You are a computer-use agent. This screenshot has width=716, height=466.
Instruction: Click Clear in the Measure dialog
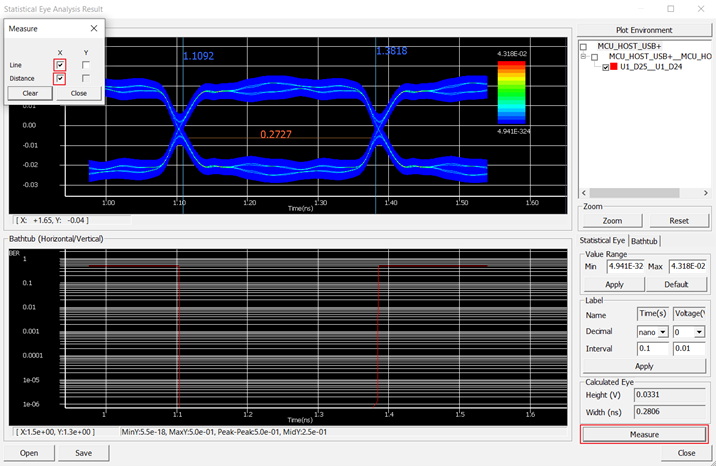(30, 93)
